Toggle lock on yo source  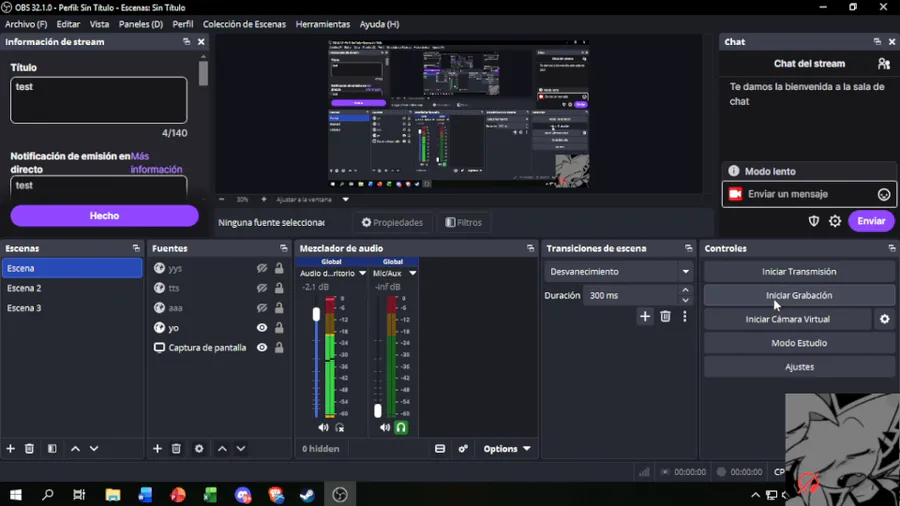[x=279, y=328]
